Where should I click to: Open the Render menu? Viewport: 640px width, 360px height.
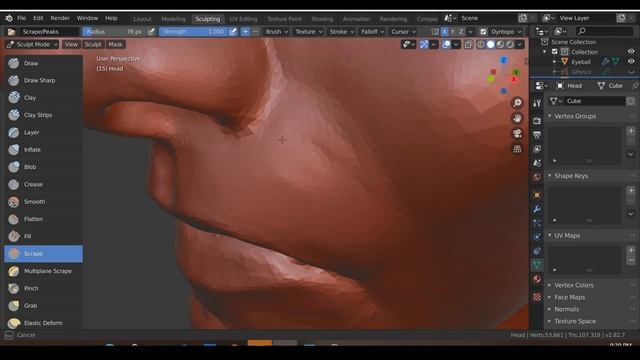tap(60, 18)
